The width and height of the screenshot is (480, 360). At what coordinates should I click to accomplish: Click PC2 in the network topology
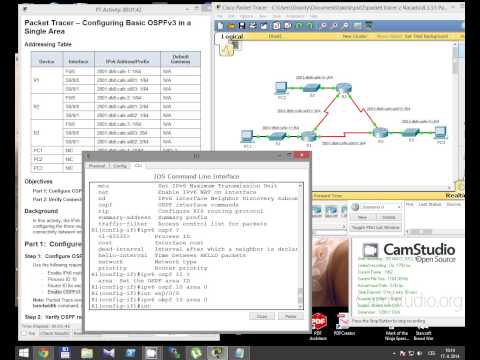pos(282,88)
